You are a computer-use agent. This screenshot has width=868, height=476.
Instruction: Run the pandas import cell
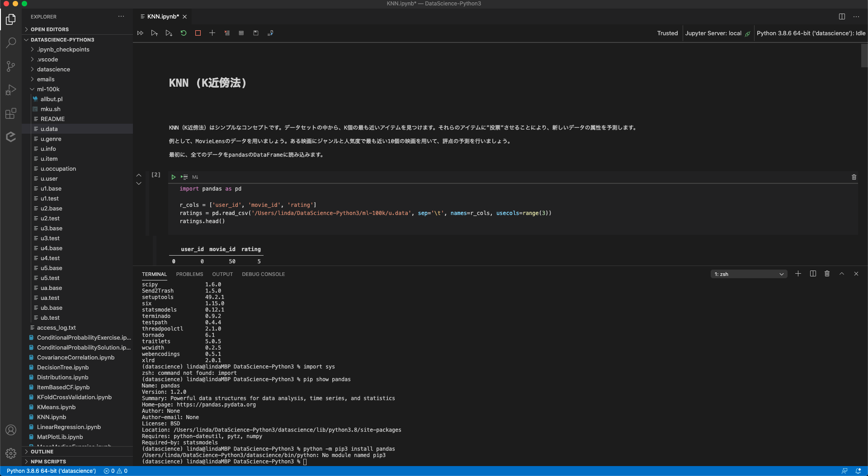pos(173,177)
